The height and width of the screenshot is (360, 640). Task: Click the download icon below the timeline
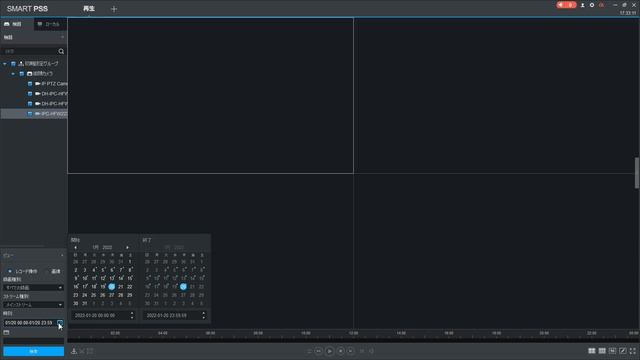coord(74,351)
